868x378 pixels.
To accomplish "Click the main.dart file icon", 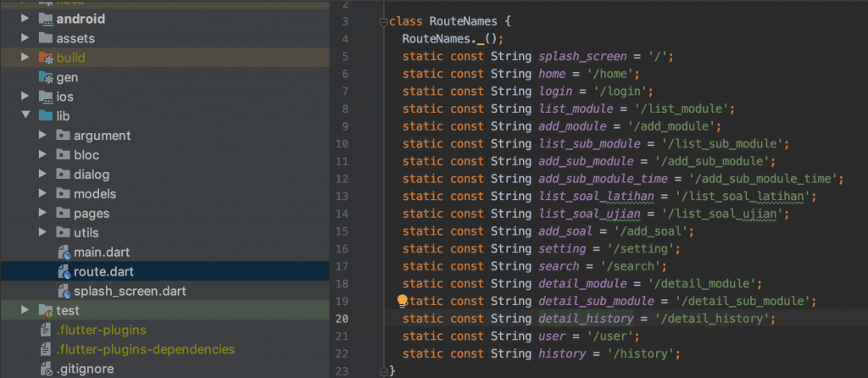I will (x=64, y=253).
